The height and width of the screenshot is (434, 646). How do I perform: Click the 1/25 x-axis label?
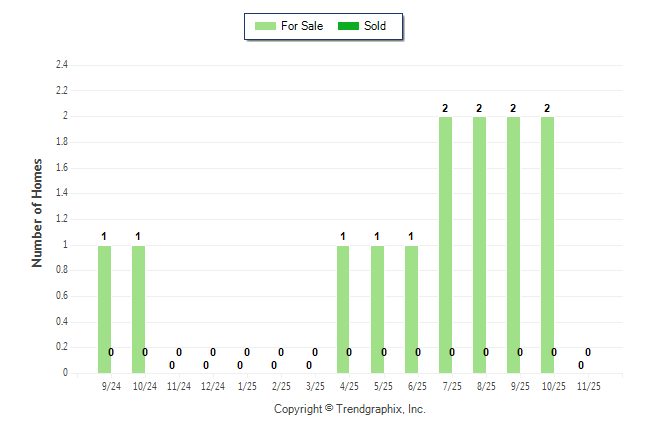[x=247, y=386]
